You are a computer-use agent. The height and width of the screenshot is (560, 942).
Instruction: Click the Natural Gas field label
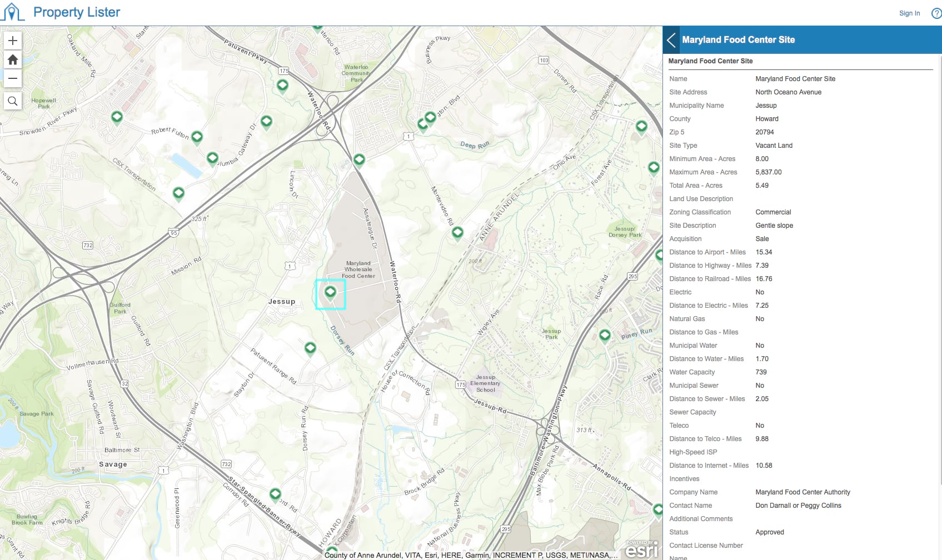pyautogui.click(x=687, y=319)
